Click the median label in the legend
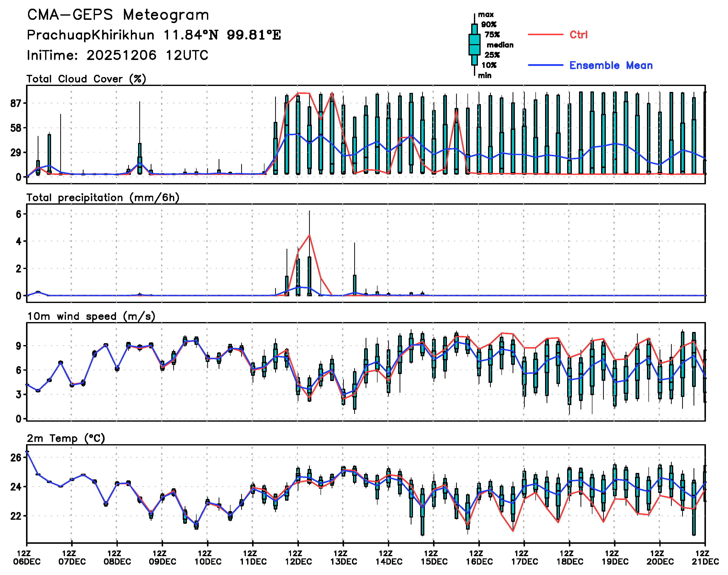The image size is (728, 575). click(500, 45)
